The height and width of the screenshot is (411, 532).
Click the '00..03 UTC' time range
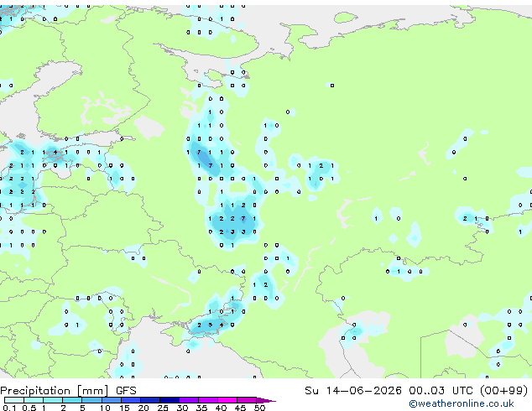point(441,391)
